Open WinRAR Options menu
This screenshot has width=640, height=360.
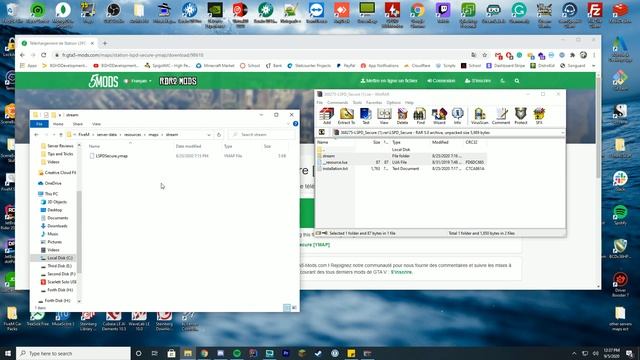(393, 102)
